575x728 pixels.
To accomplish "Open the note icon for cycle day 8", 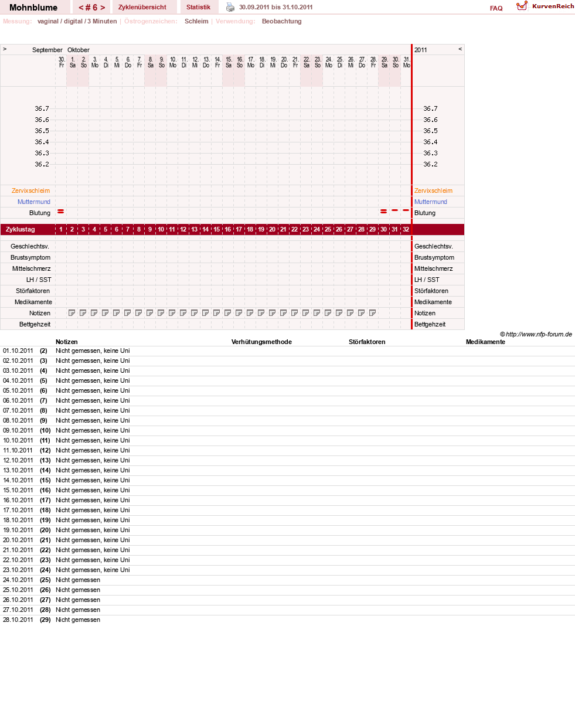I will [x=139, y=313].
